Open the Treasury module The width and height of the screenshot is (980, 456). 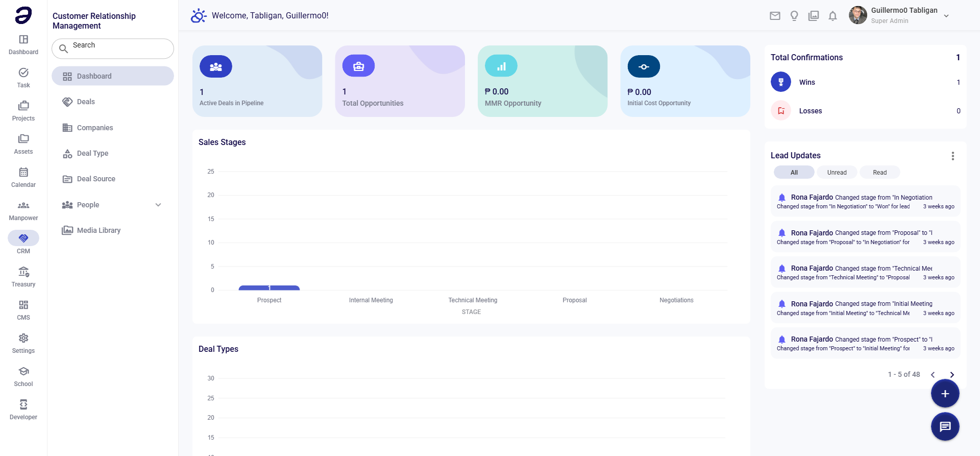click(x=23, y=277)
